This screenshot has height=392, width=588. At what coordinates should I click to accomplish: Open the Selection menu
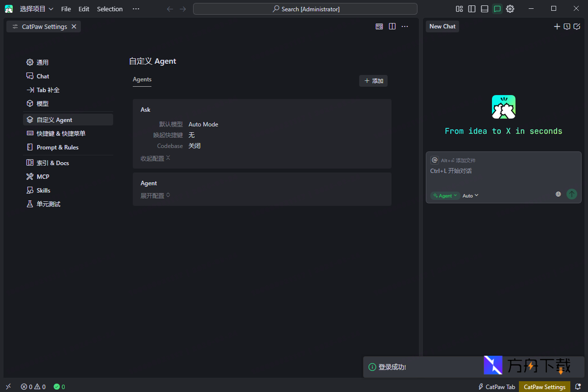tap(110, 9)
